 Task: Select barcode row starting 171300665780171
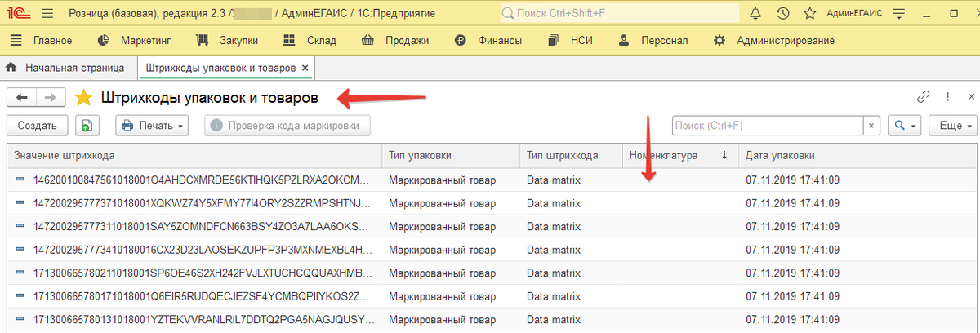pos(492,295)
